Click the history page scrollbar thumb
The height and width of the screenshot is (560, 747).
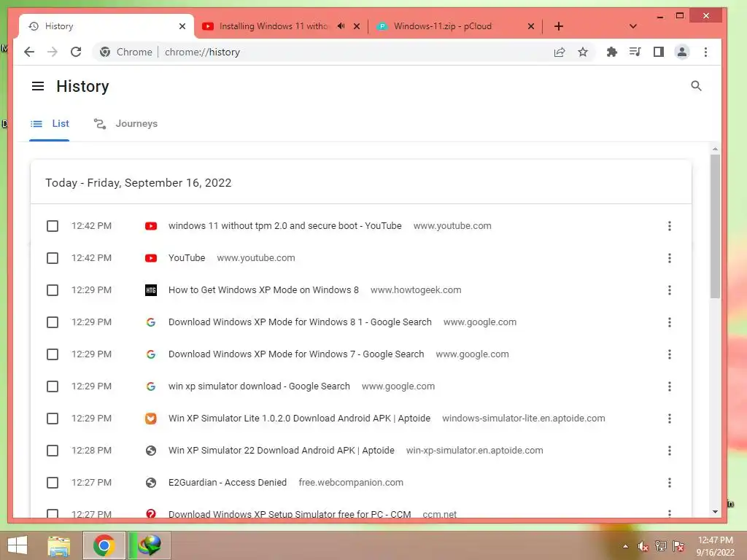point(715,226)
